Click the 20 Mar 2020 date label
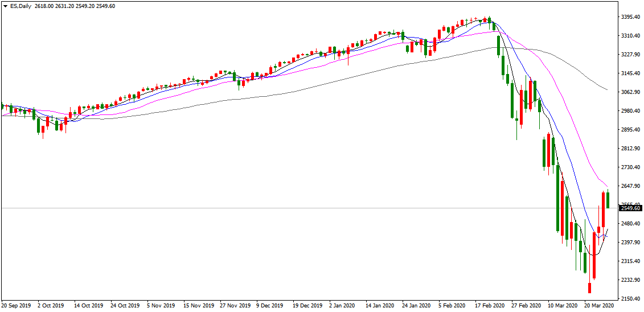The width and height of the screenshot is (644, 312). [600, 306]
